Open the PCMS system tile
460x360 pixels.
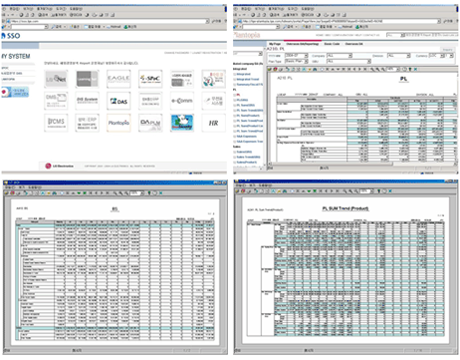tap(56, 123)
